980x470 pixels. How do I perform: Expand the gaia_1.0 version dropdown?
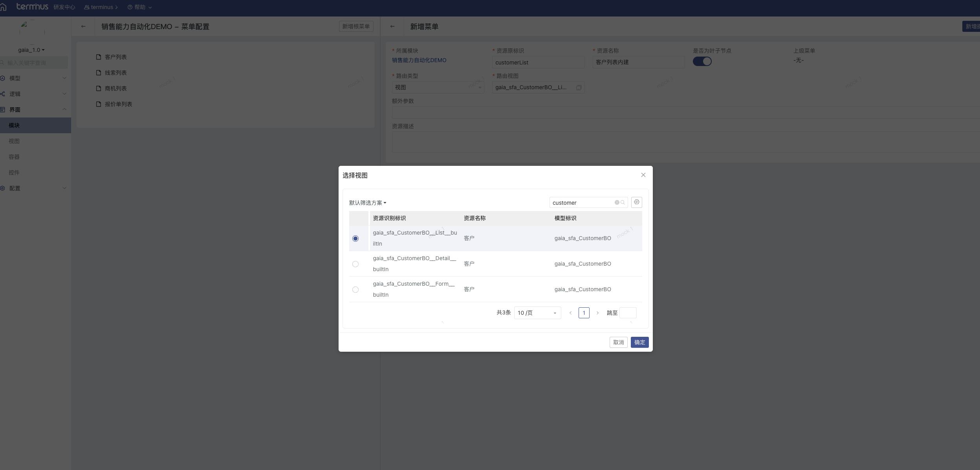coord(31,50)
